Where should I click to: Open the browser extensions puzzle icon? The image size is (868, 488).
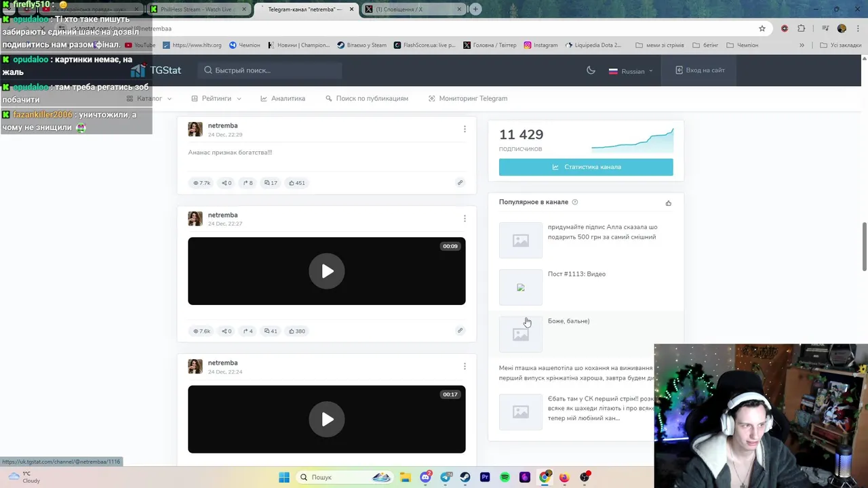[802, 28]
